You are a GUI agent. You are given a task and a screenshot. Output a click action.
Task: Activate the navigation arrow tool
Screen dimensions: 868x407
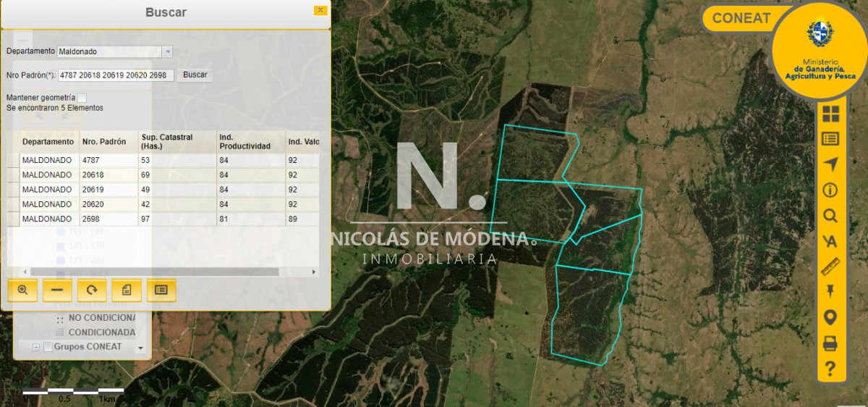[830, 164]
